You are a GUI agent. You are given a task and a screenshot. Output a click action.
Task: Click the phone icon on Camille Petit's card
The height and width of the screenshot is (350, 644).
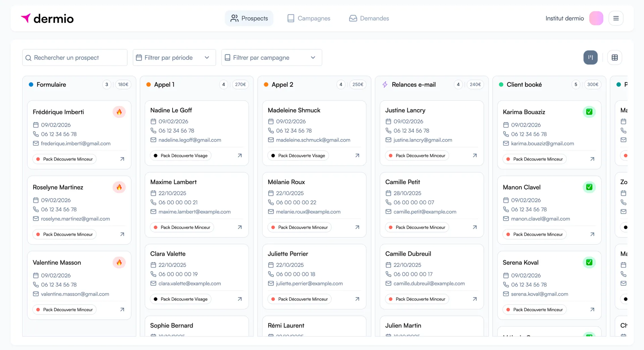point(388,202)
